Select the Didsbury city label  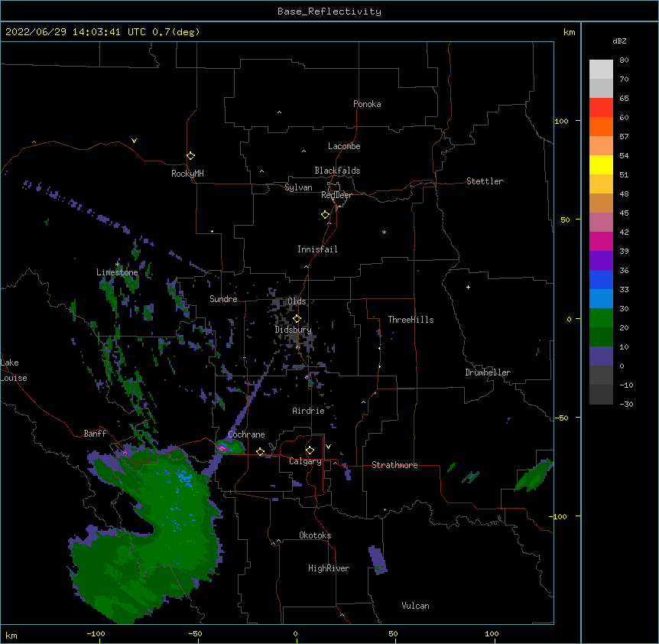pos(294,330)
